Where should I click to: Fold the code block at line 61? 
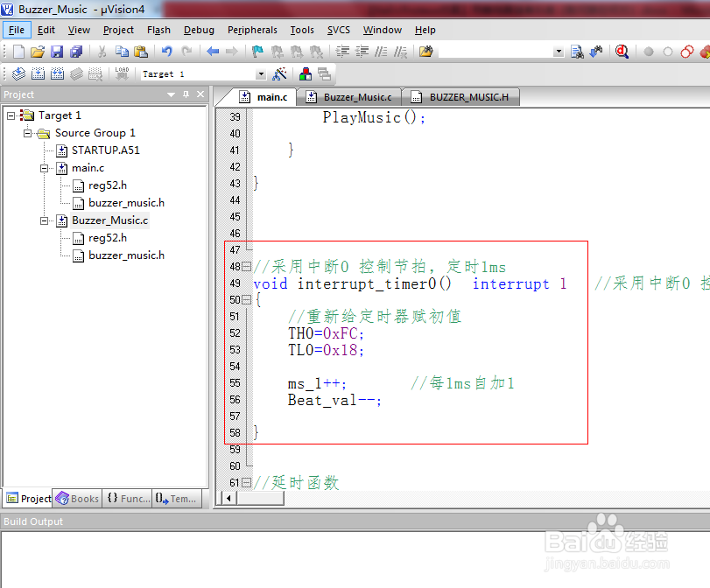coord(246,482)
